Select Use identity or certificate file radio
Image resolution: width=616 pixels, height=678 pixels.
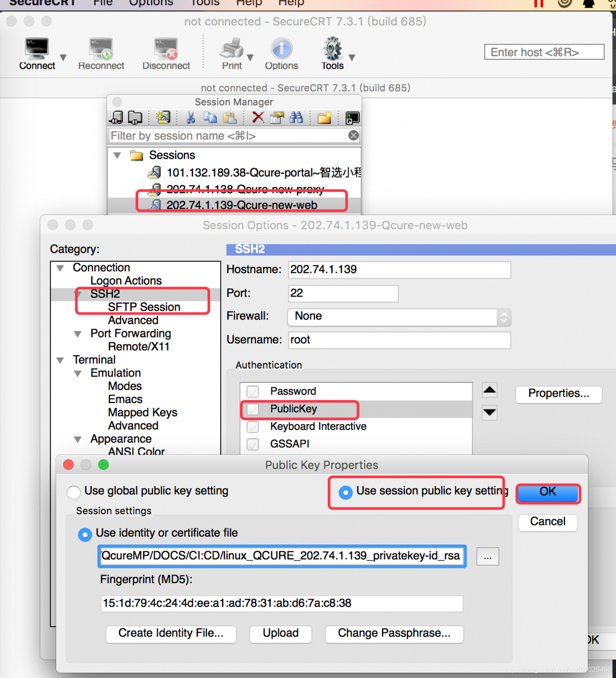pos(85,534)
